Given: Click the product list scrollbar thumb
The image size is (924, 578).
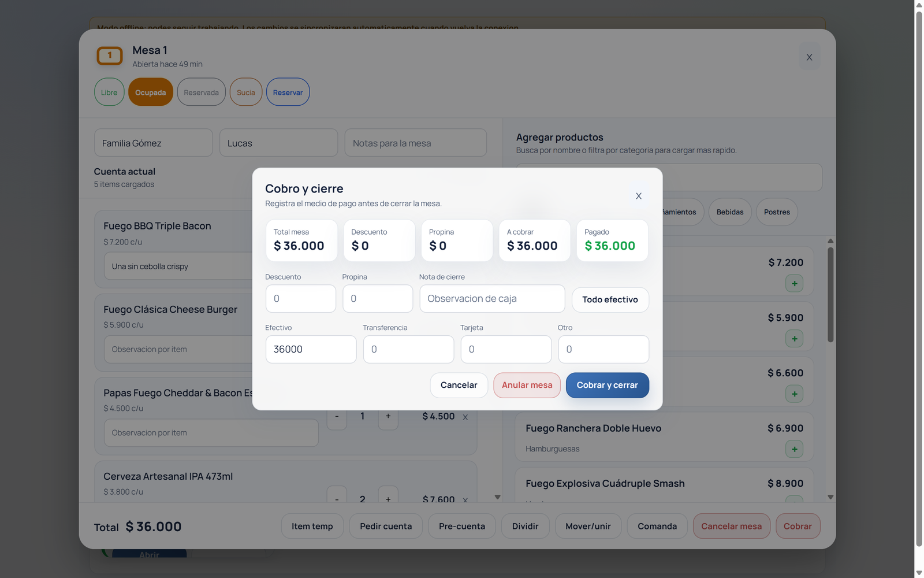Looking at the screenshot, I should click(830, 295).
